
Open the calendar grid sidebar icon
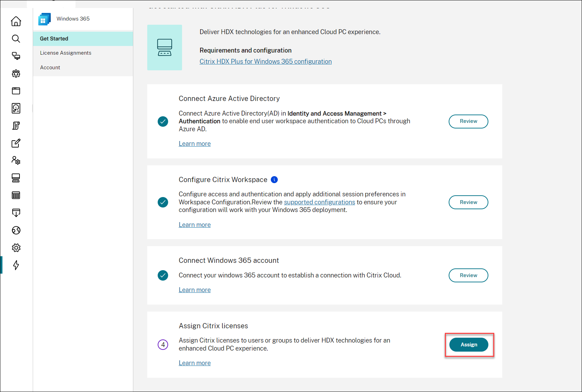coord(16,195)
